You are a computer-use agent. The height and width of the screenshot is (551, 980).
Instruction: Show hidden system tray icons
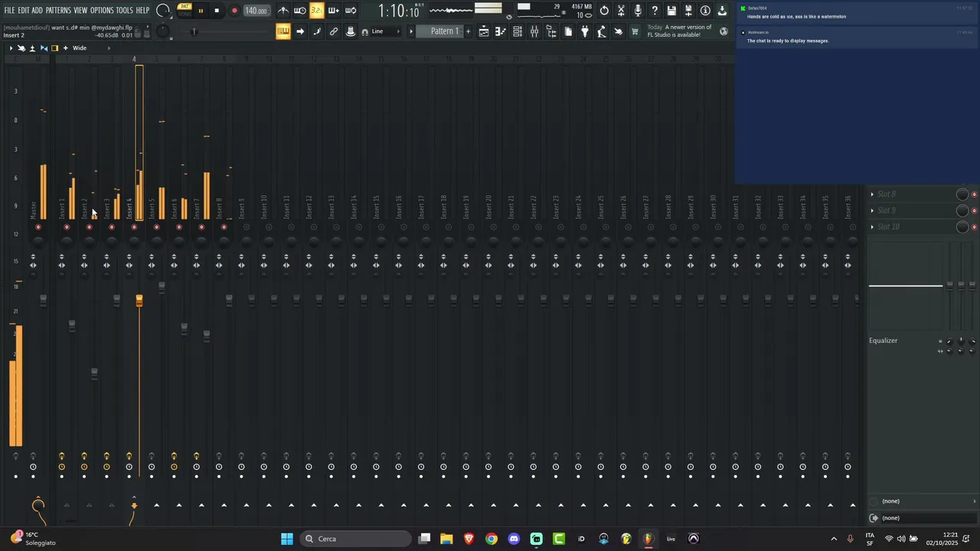point(834,539)
